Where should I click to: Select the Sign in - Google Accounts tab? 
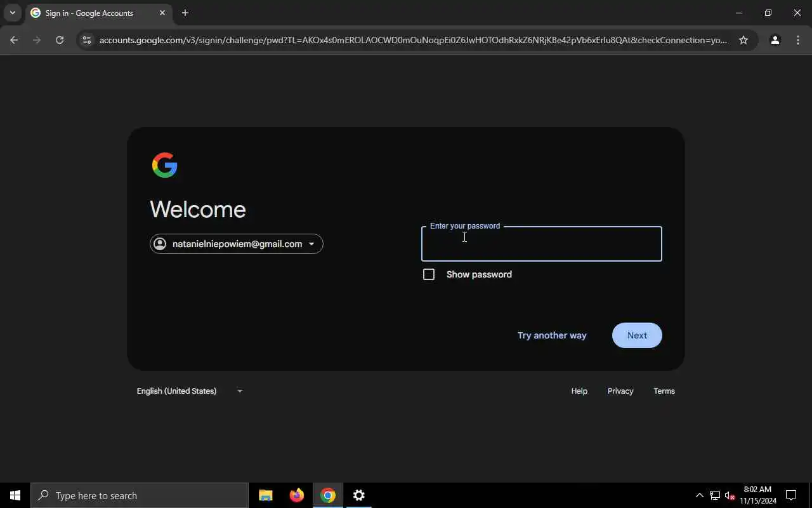click(x=98, y=13)
